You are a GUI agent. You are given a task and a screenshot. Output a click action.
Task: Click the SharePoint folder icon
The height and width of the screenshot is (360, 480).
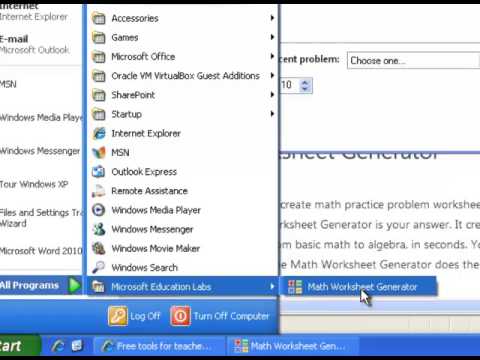[x=99, y=95]
